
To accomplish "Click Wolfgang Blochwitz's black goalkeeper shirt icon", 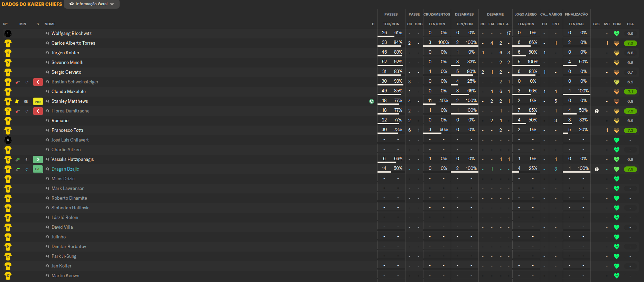I will click(8, 34).
